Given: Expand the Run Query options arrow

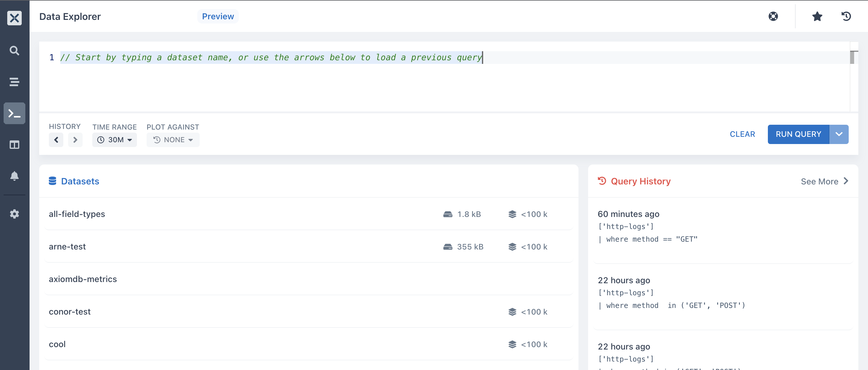Looking at the screenshot, I should click(839, 134).
